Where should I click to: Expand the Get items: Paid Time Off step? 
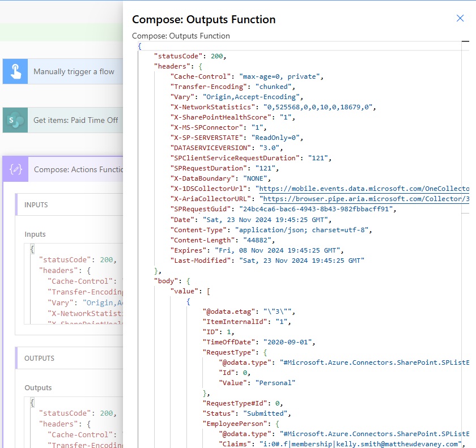(x=75, y=120)
